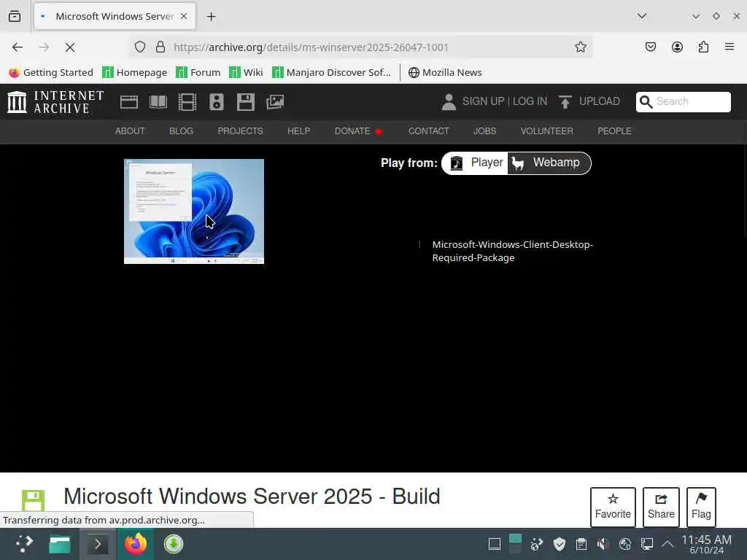The height and width of the screenshot is (560, 747).
Task: Click the virtual desktop pager widget
Action: pyautogui.click(x=515, y=544)
